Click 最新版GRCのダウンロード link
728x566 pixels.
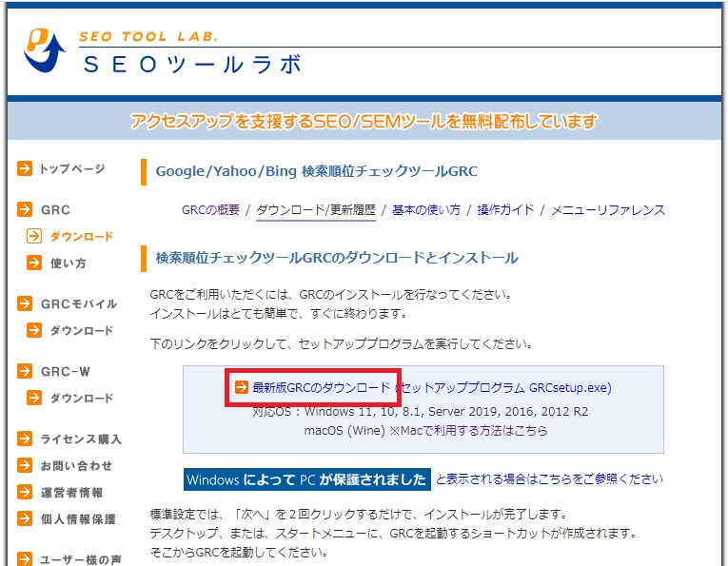point(321,387)
